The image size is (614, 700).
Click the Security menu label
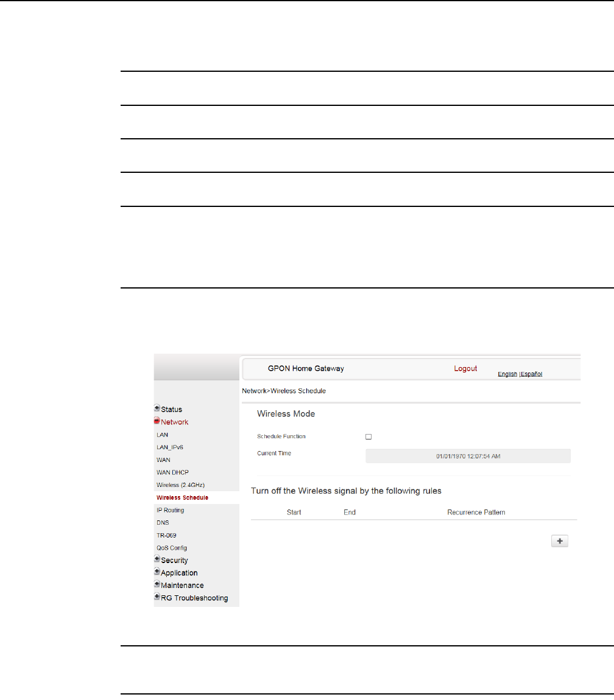174,560
